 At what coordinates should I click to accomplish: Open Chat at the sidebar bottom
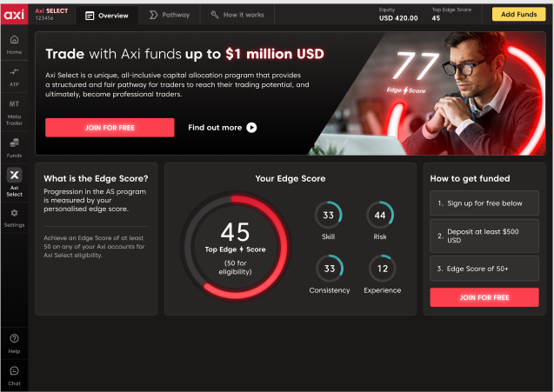pyautogui.click(x=14, y=375)
